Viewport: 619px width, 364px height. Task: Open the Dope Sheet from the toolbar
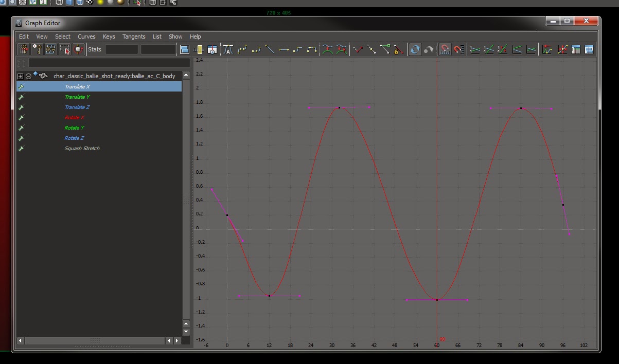[576, 49]
